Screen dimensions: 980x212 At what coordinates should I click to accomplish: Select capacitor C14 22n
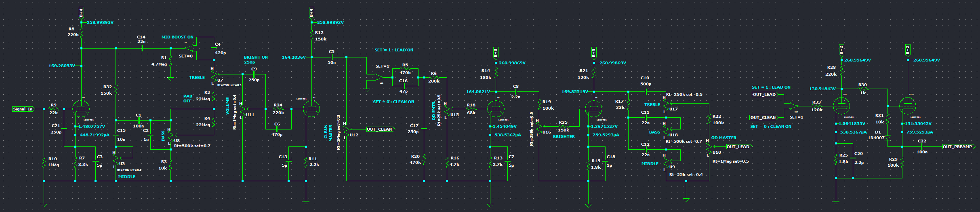tap(141, 48)
